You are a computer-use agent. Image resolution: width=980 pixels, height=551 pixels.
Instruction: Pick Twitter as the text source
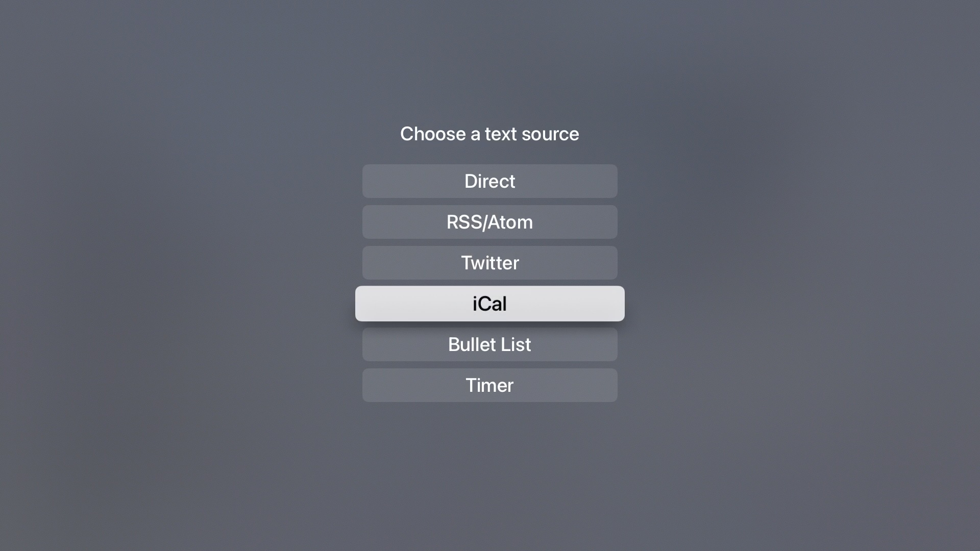point(489,263)
